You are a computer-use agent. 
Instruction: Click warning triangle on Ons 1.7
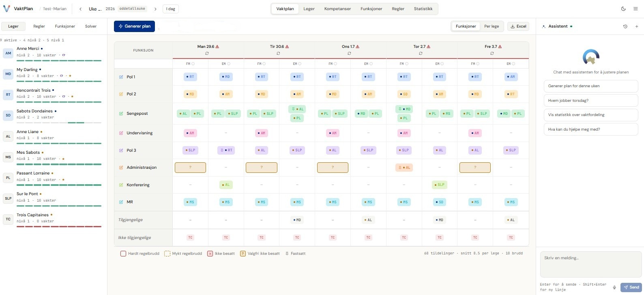click(357, 47)
